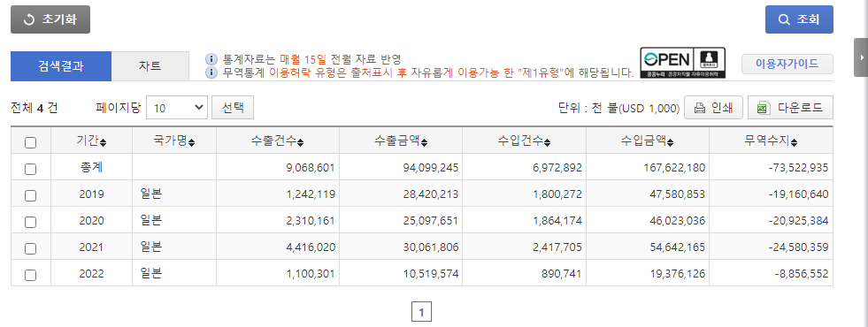Sort table by 수출금액 arrows
Viewport: 868px width, 327px height.
point(424,142)
